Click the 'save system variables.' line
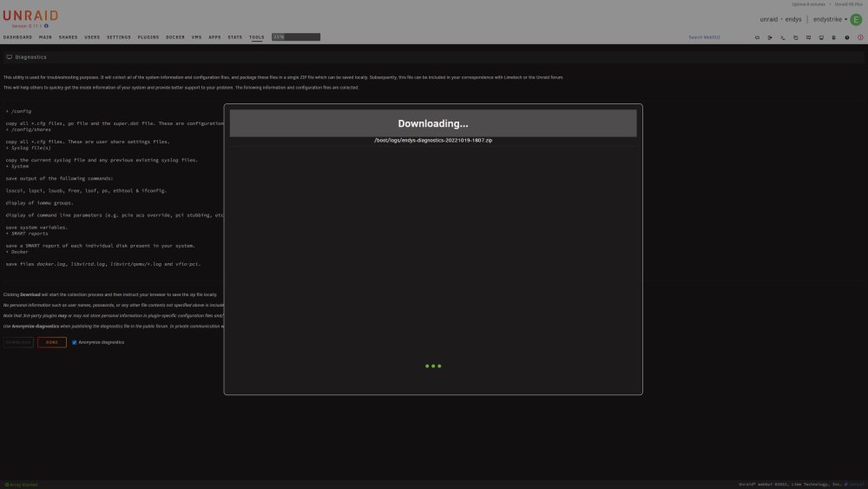Viewport: 868px width, 489px height. coord(36,227)
